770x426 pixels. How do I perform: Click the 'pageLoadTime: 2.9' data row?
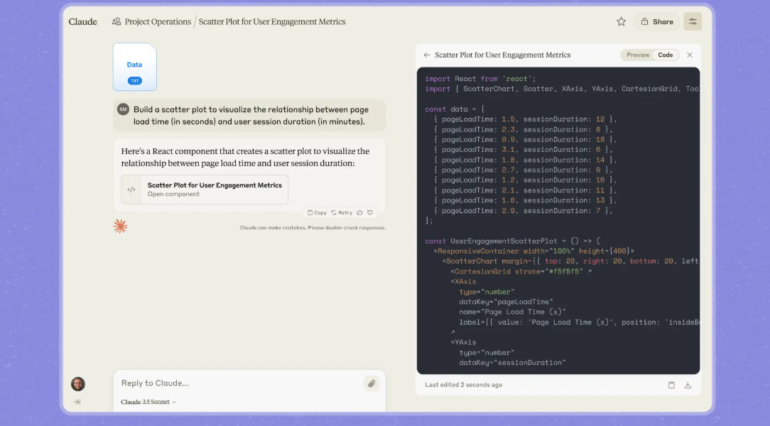tap(523, 211)
